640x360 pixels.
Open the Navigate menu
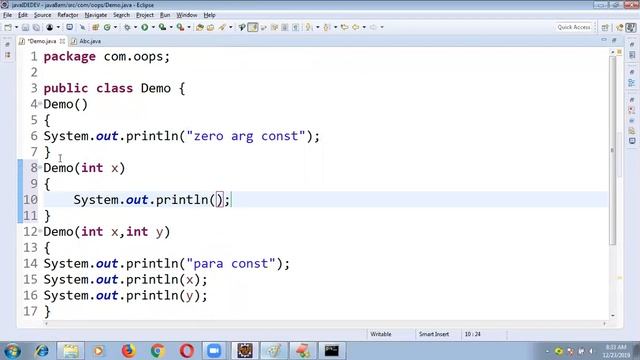click(96, 15)
